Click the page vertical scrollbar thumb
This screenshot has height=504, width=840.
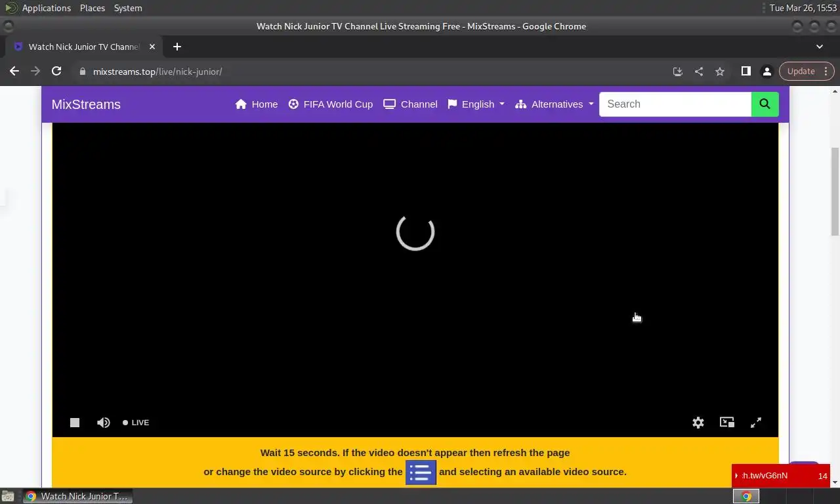(835, 191)
